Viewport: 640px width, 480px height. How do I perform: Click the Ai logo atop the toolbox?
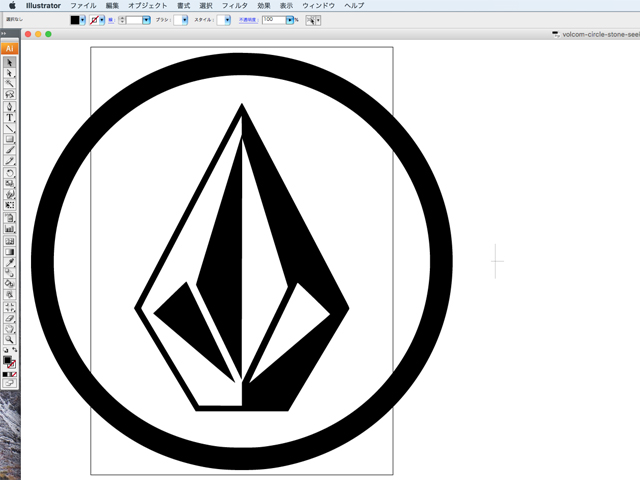9,49
